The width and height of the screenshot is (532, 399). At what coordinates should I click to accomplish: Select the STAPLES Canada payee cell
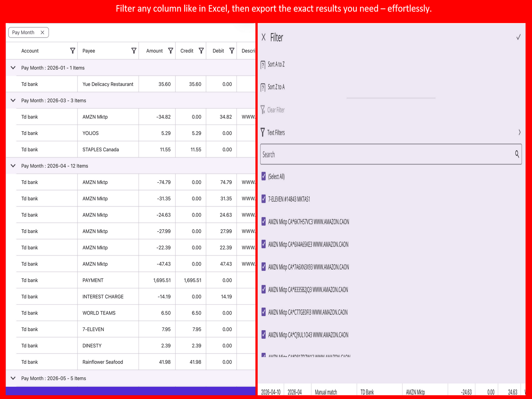click(x=108, y=149)
